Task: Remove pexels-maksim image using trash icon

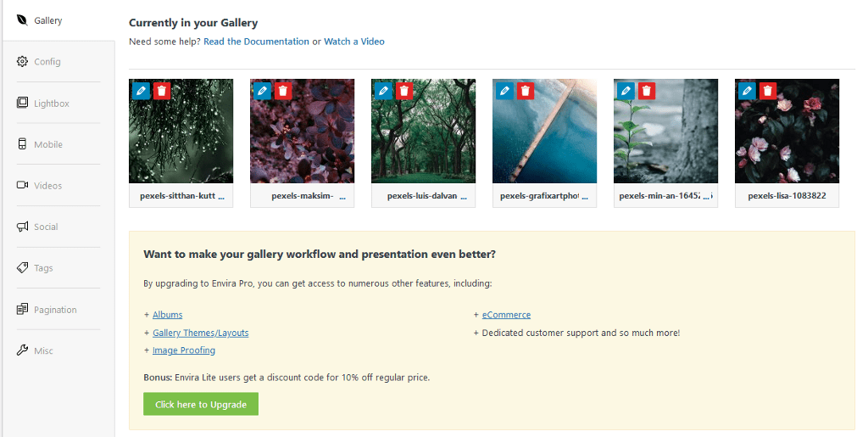Action: pyautogui.click(x=283, y=91)
